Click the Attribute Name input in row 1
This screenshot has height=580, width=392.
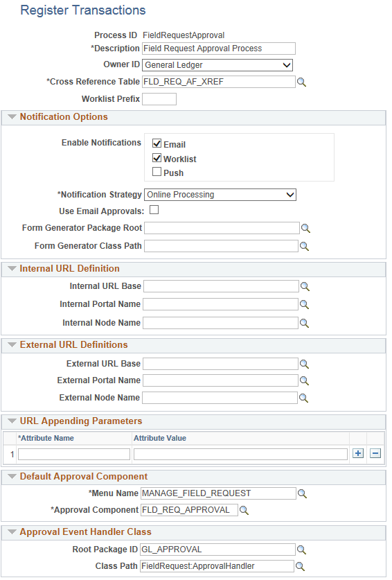point(74,455)
